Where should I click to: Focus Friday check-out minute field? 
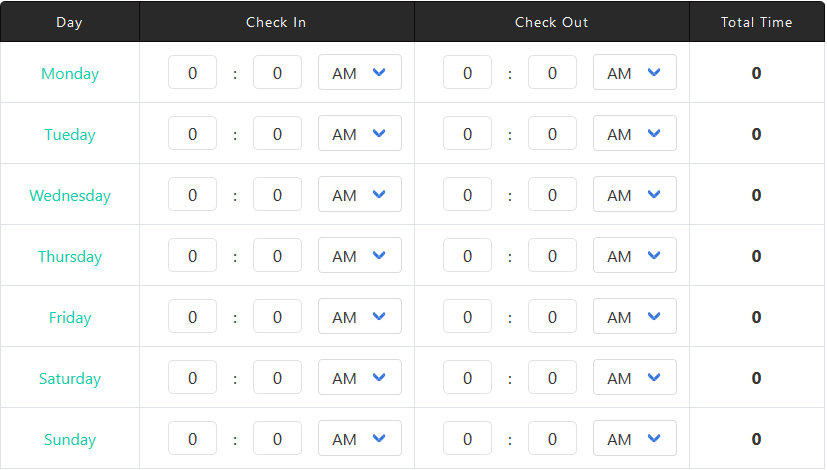coord(552,316)
